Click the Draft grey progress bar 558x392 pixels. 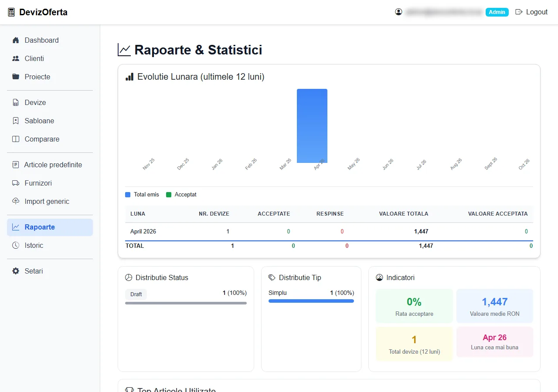(186, 303)
